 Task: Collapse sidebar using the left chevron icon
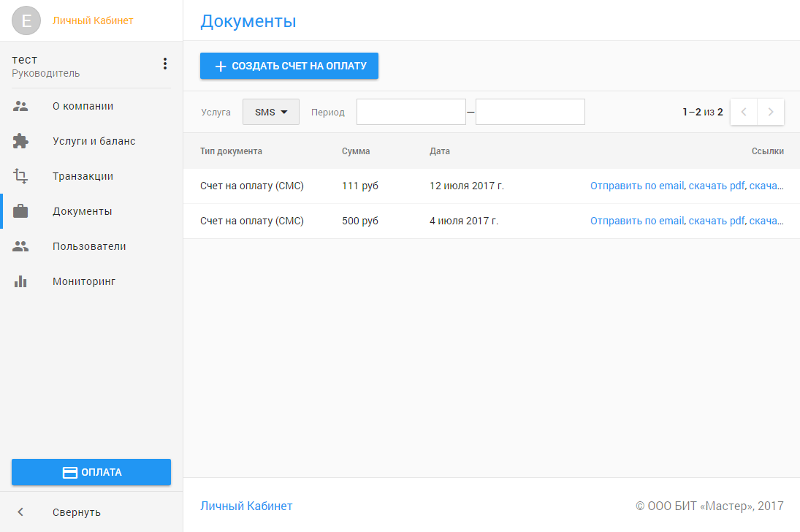20,512
